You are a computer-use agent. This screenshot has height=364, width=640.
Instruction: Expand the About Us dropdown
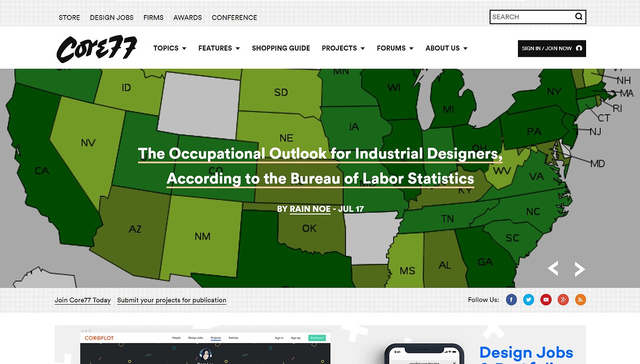click(446, 48)
